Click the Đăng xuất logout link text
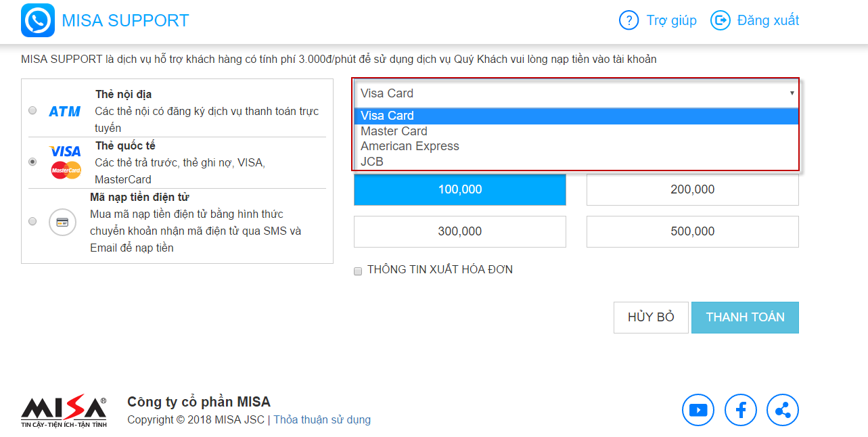The height and width of the screenshot is (437, 868). (769, 20)
